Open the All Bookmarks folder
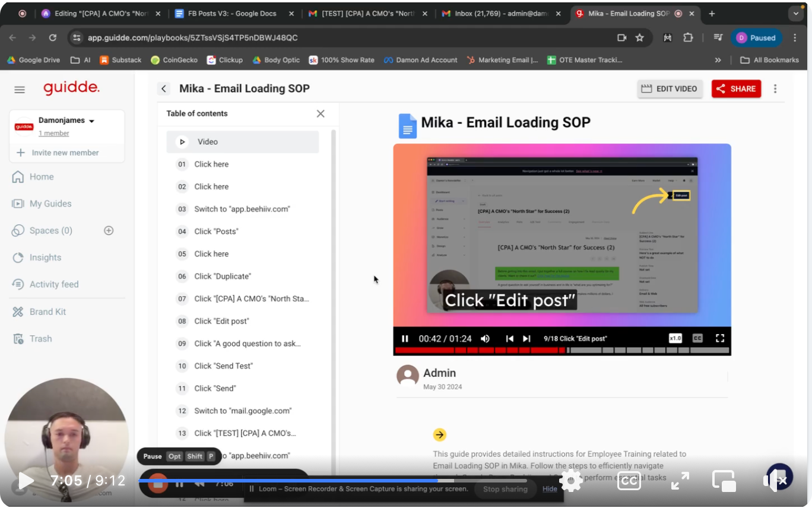This screenshot has width=812, height=508. click(770, 60)
